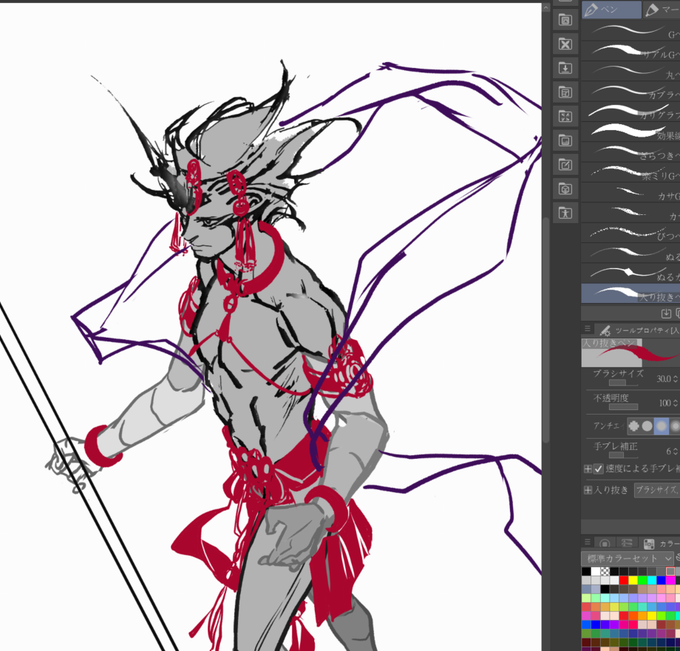Toggle the 速度による手ブレ補正 checkbox
The width and height of the screenshot is (680, 651).
[598, 469]
